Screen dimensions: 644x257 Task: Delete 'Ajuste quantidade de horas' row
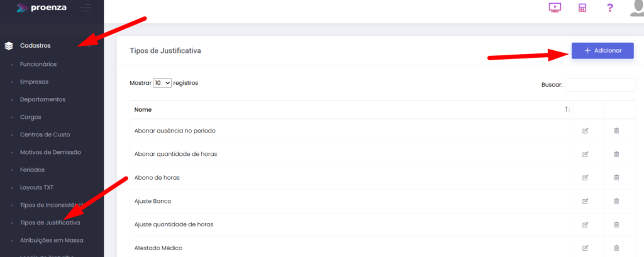(x=616, y=224)
